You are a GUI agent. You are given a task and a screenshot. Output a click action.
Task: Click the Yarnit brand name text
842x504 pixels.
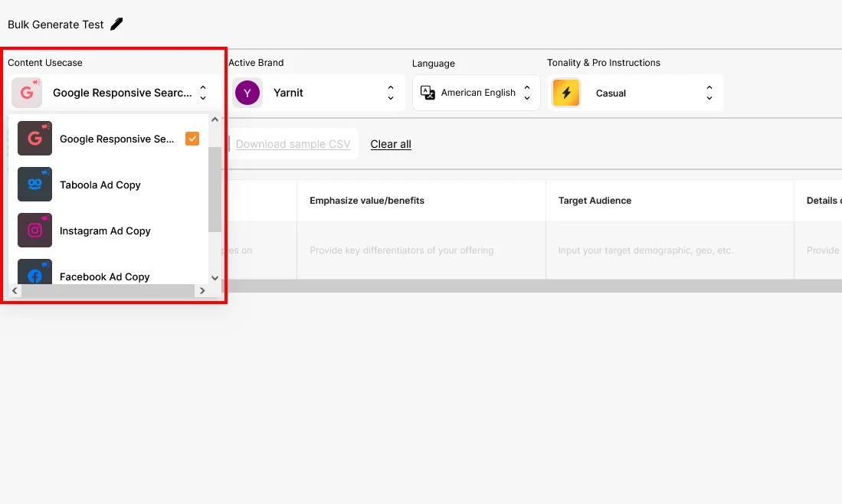pos(288,93)
